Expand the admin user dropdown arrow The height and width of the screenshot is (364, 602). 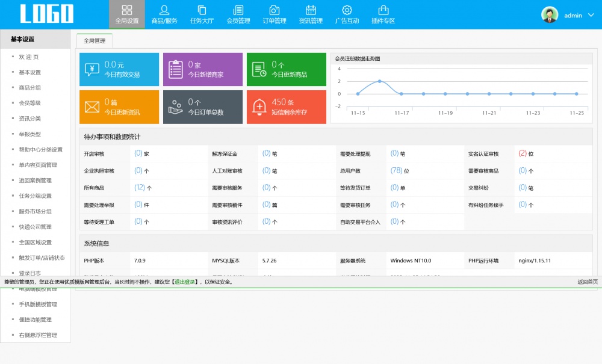590,15
